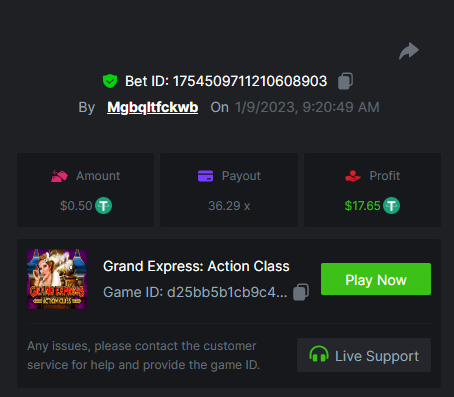Click the $17.65 profit amount
The height and width of the screenshot is (397, 454).
click(362, 206)
